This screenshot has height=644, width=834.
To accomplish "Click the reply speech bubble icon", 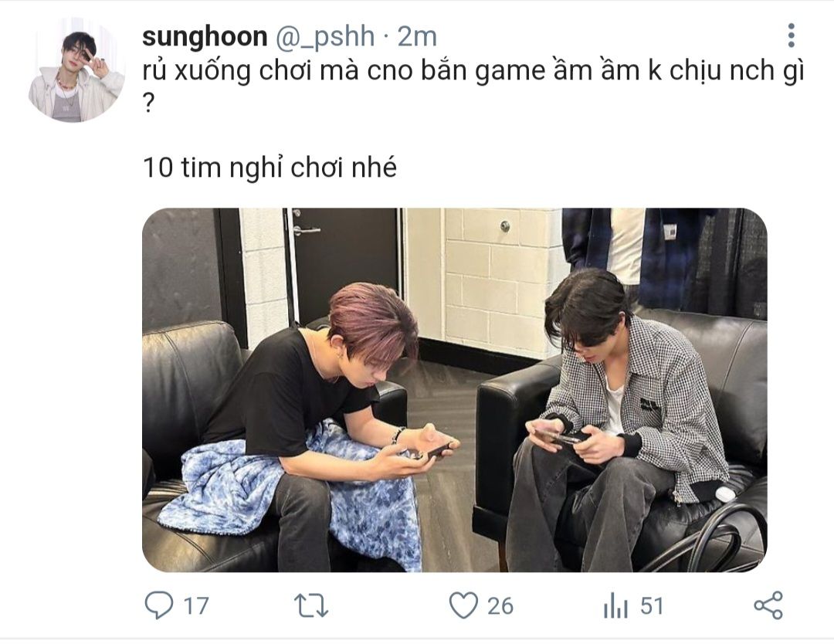I will (158, 605).
